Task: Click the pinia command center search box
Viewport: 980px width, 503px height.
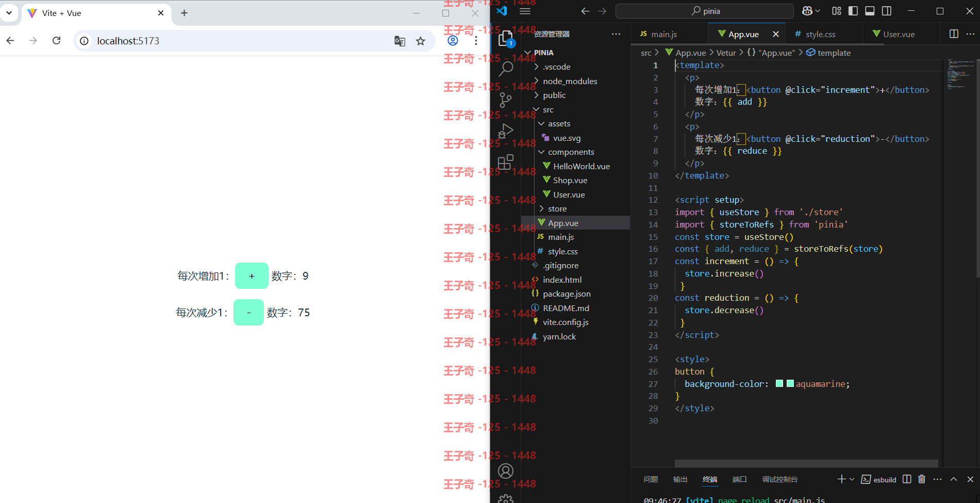Action: click(704, 11)
